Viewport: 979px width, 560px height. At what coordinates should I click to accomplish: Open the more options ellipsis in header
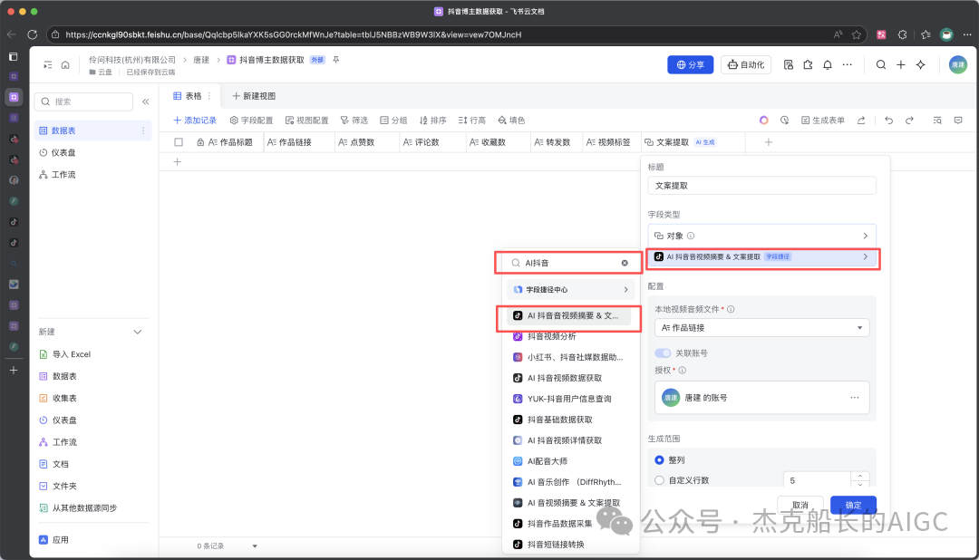coord(847,65)
